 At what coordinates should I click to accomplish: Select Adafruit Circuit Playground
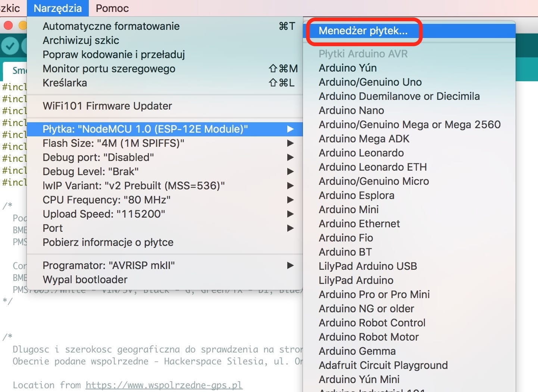(409, 365)
